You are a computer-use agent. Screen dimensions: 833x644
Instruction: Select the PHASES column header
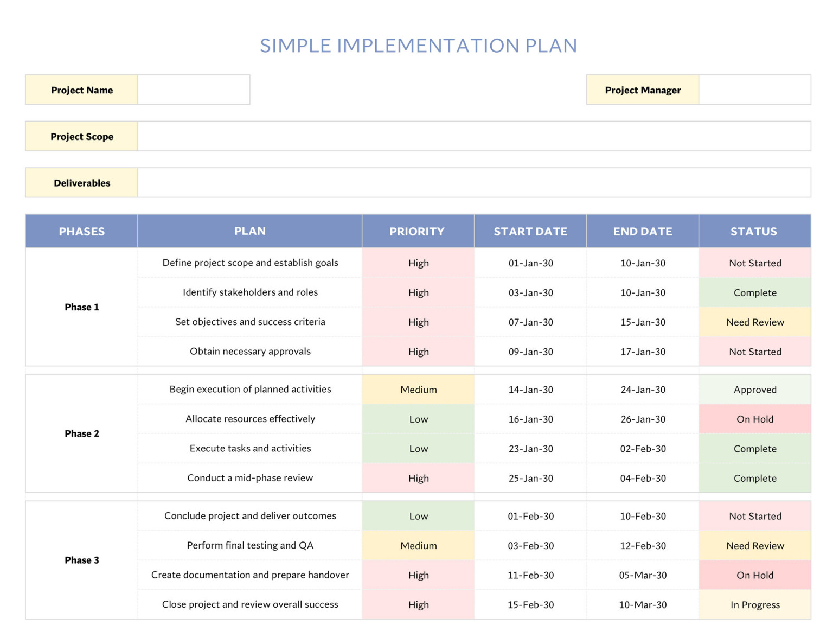[x=81, y=231]
